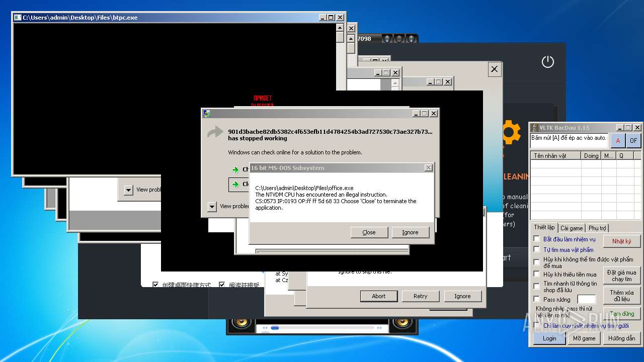Click the middle round button after 7098
Image resolution: width=644 pixels, height=362 pixels.
pos(399,39)
